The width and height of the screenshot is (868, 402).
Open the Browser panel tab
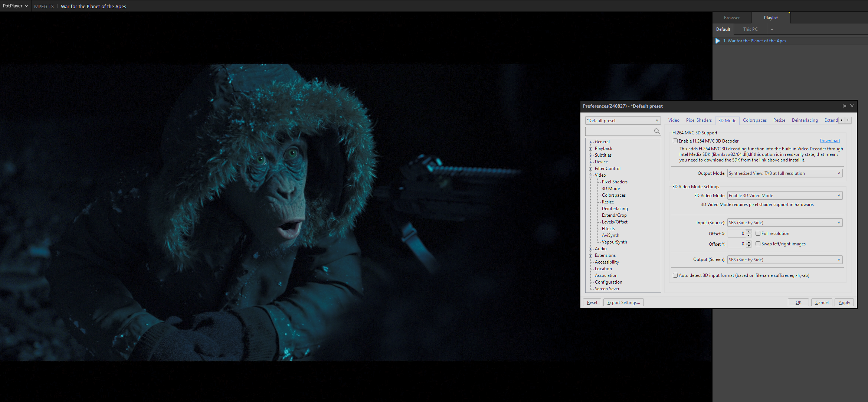click(x=731, y=18)
